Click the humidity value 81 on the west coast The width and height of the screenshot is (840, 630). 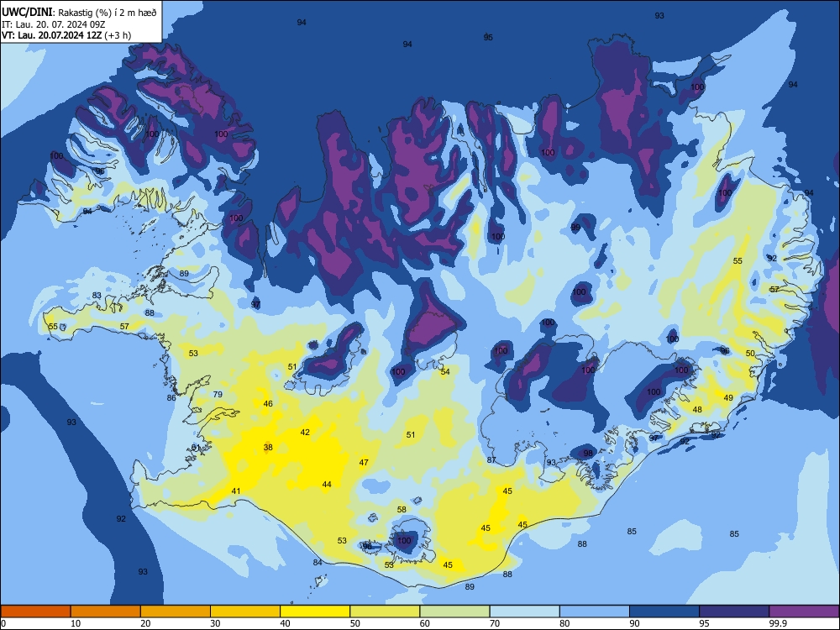[196, 448]
